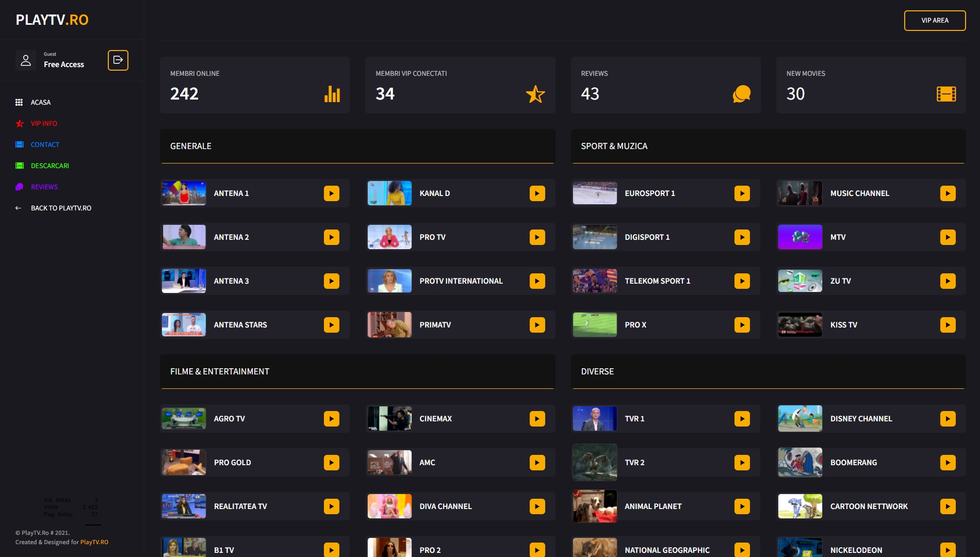Play the Cinemax channel
Viewport: 980px width, 557px height.
537,419
